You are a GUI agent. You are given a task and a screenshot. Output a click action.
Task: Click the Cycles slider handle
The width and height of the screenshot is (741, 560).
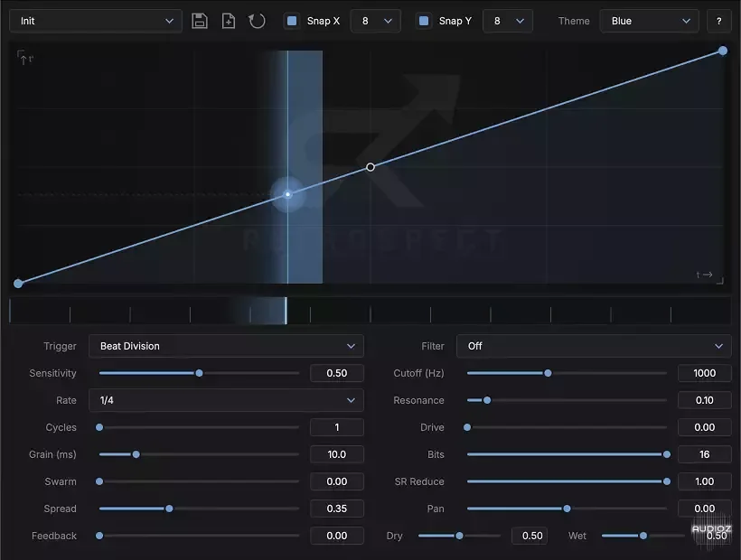coord(99,427)
